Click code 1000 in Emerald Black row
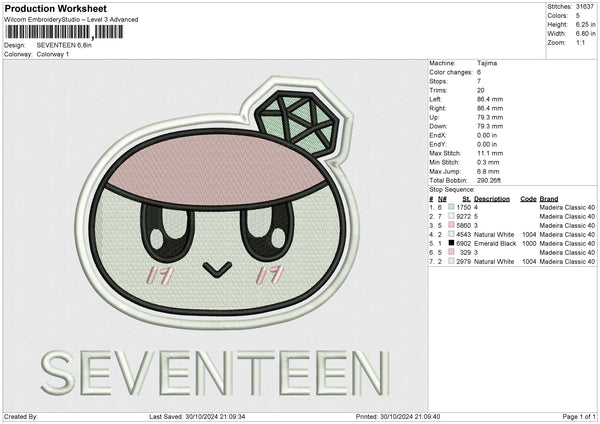This screenshot has height=424, width=600. 529,243
